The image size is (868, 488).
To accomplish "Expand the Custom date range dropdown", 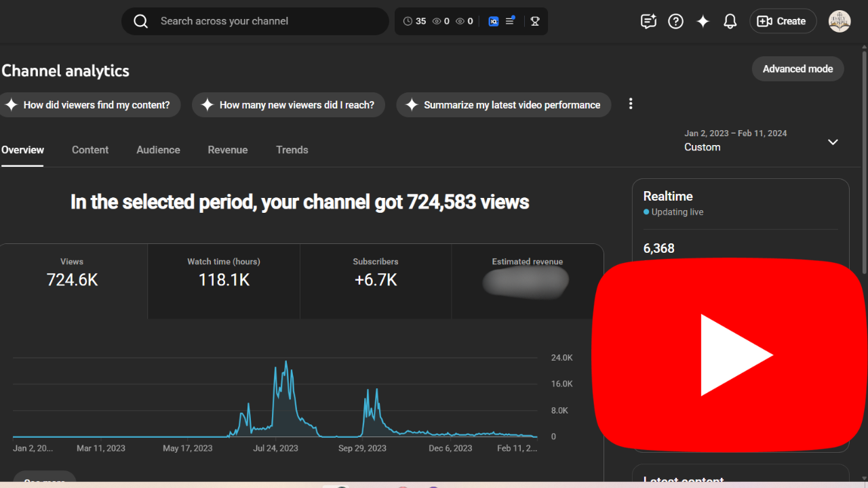I will pyautogui.click(x=833, y=142).
